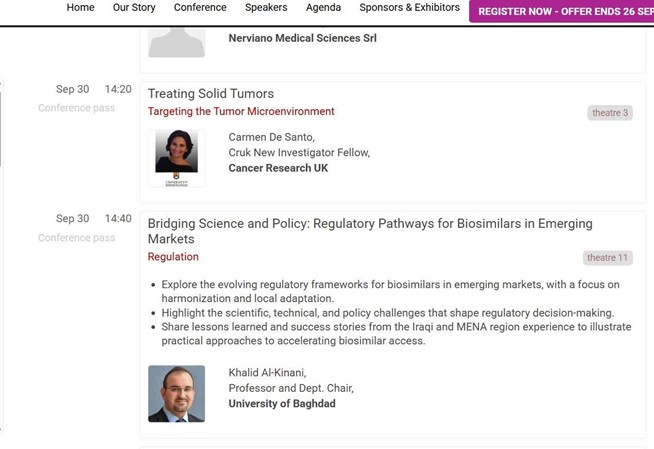The width and height of the screenshot is (654, 449).
Task: Click the Register Now offer button
Action: 565,12
